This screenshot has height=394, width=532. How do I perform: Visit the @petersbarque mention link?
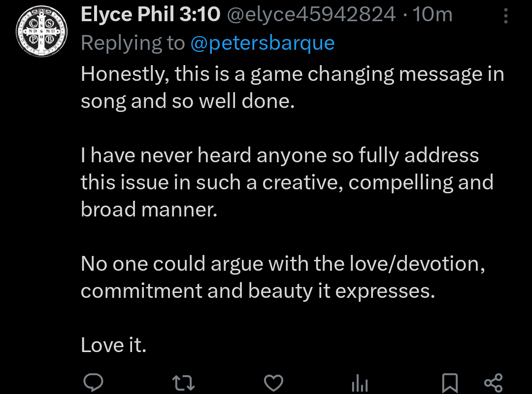point(262,43)
